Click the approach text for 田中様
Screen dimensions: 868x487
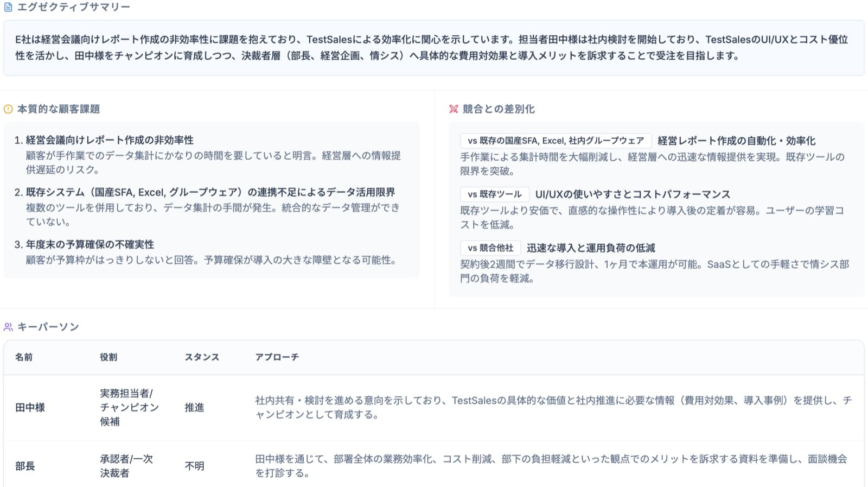(553, 408)
